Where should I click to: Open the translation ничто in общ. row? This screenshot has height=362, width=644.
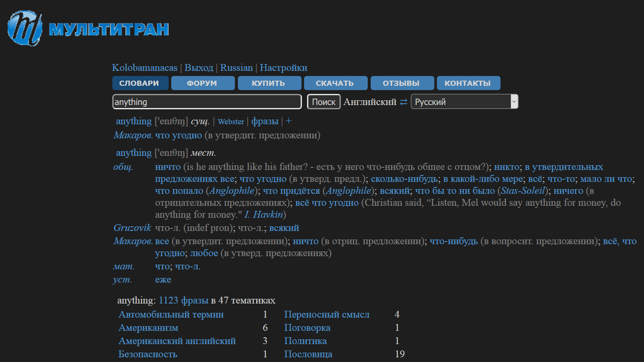pyautogui.click(x=168, y=167)
